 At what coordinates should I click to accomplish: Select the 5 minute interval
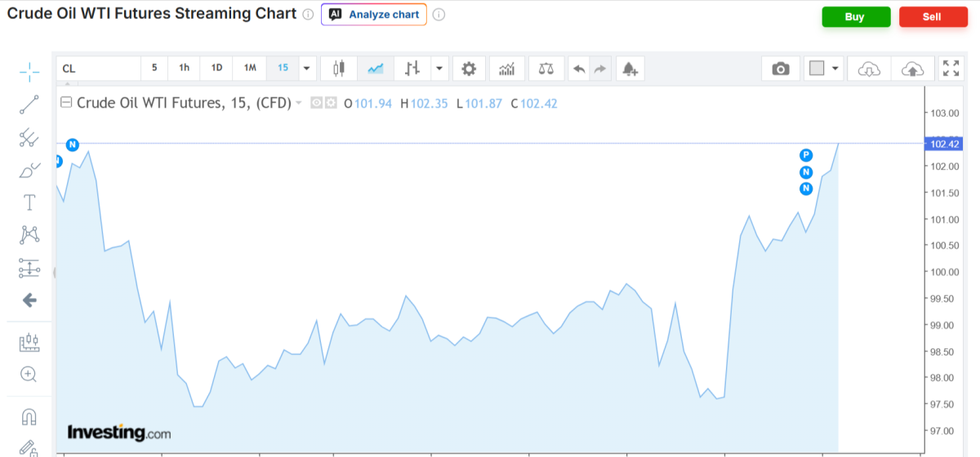(x=154, y=68)
